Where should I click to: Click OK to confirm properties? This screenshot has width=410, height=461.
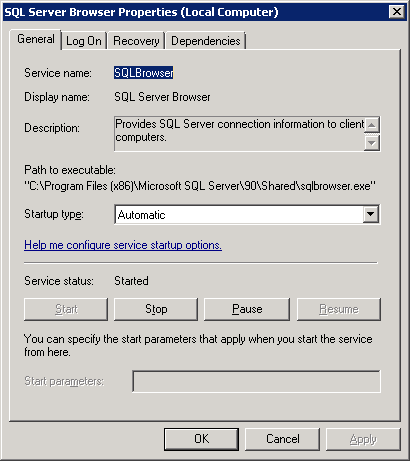tap(201, 439)
